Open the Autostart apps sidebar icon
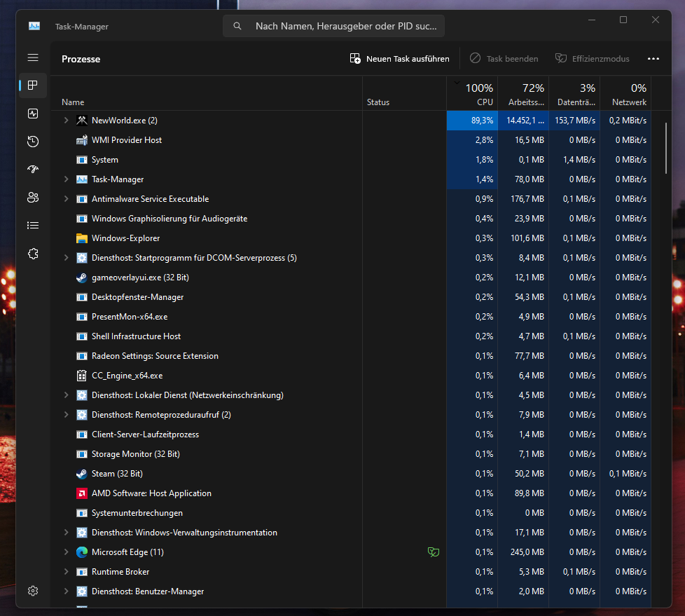685x616 pixels. tap(33, 169)
